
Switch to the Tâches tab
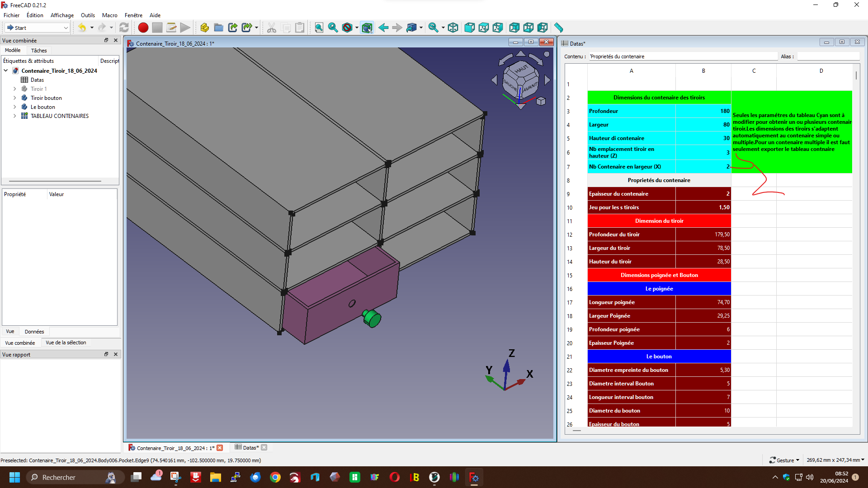[39, 51]
